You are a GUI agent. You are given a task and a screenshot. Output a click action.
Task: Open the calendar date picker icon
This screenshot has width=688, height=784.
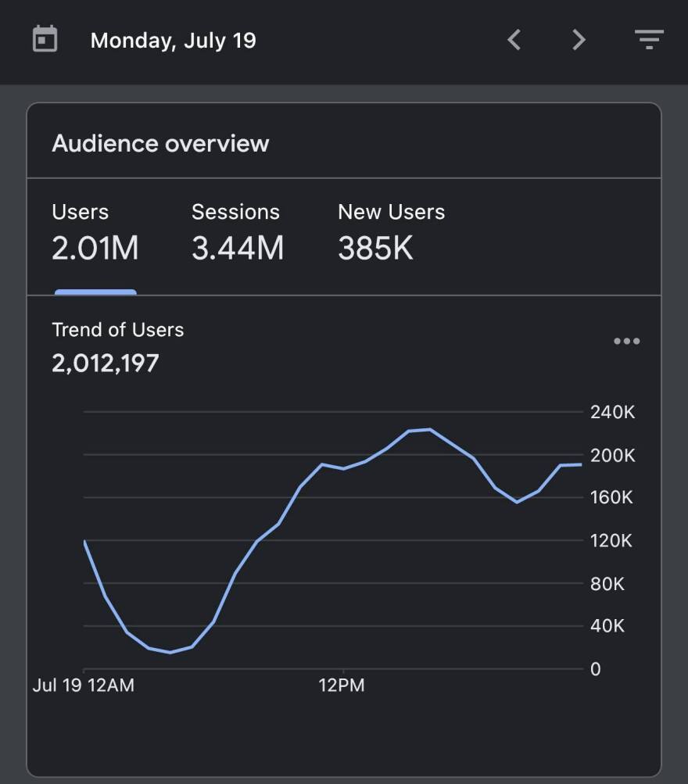45,40
